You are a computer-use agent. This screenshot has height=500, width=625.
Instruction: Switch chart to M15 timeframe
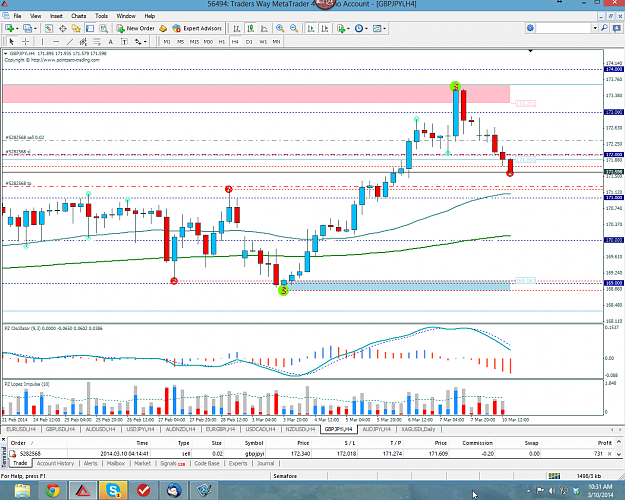194,41
